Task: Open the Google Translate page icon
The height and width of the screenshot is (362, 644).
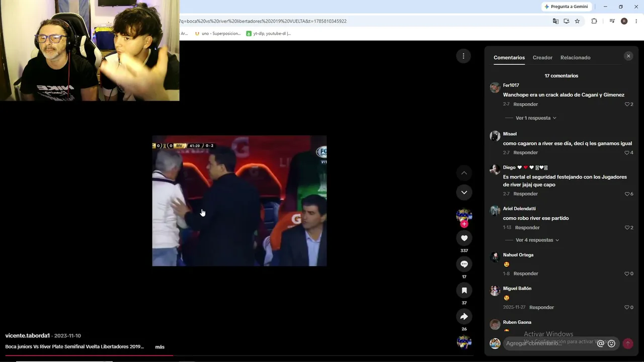Action: click(x=555, y=21)
